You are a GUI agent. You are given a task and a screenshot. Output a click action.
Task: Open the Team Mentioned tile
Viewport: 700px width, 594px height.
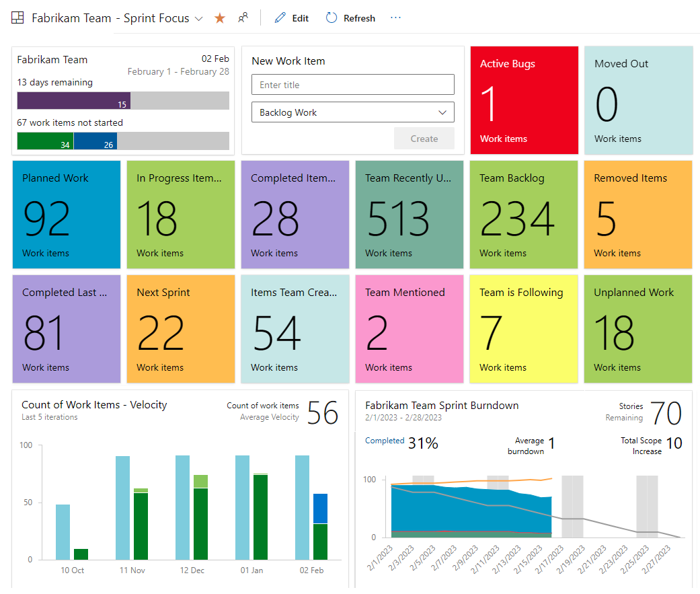pyautogui.click(x=410, y=329)
